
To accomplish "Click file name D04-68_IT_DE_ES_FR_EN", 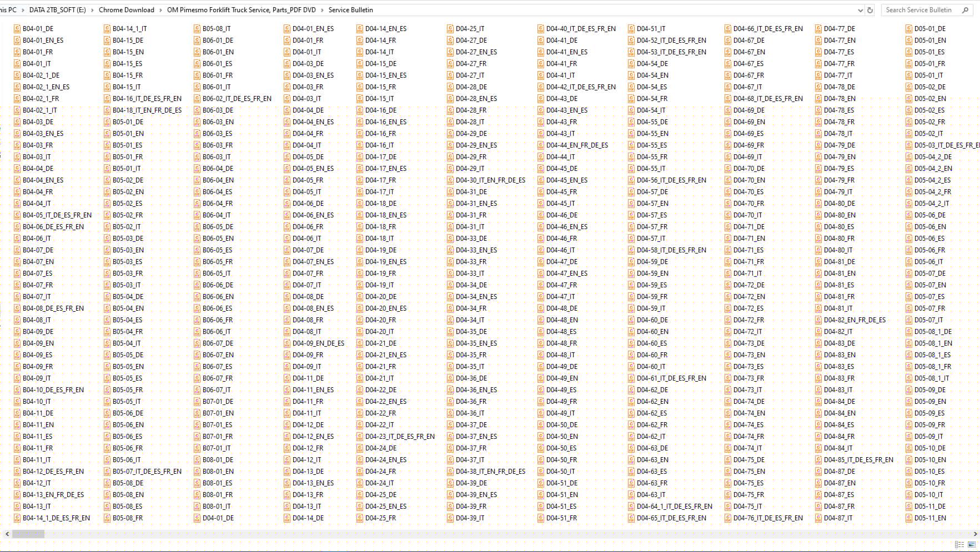I will (768, 99).
